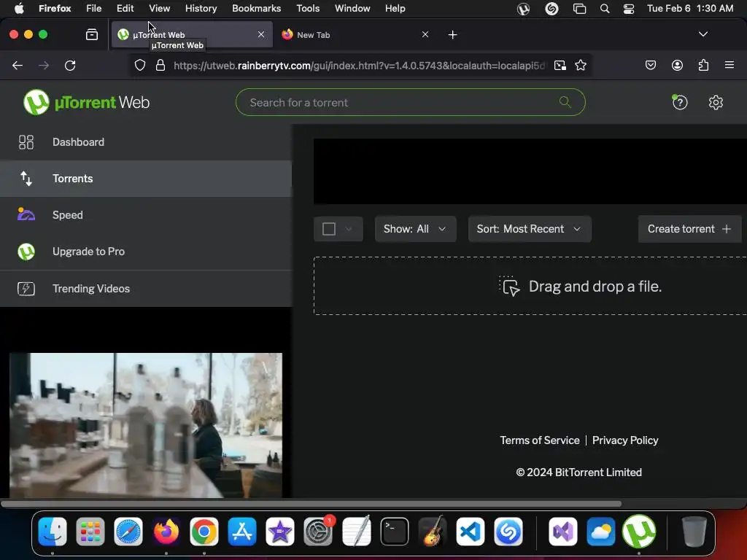This screenshot has height=560, width=747.
Task: Click the plus icon on Create torrent
Action: [x=727, y=229]
